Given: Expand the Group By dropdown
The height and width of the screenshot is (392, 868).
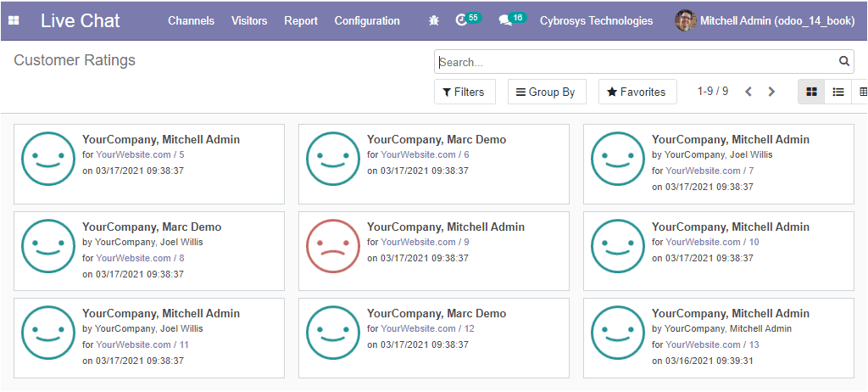Looking at the screenshot, I should [546, 92].
